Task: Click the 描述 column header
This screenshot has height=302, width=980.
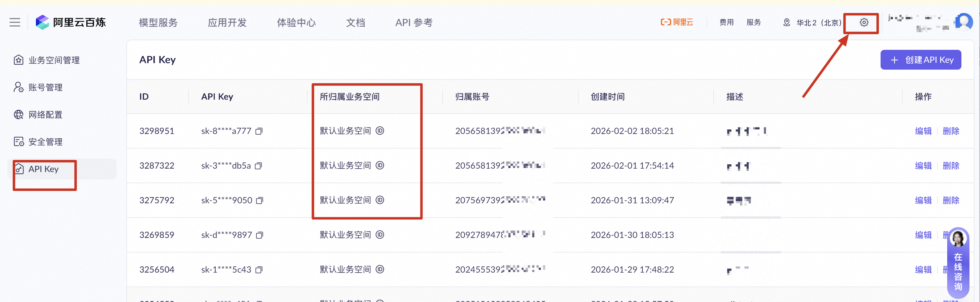Action: (x=735, y=97)
